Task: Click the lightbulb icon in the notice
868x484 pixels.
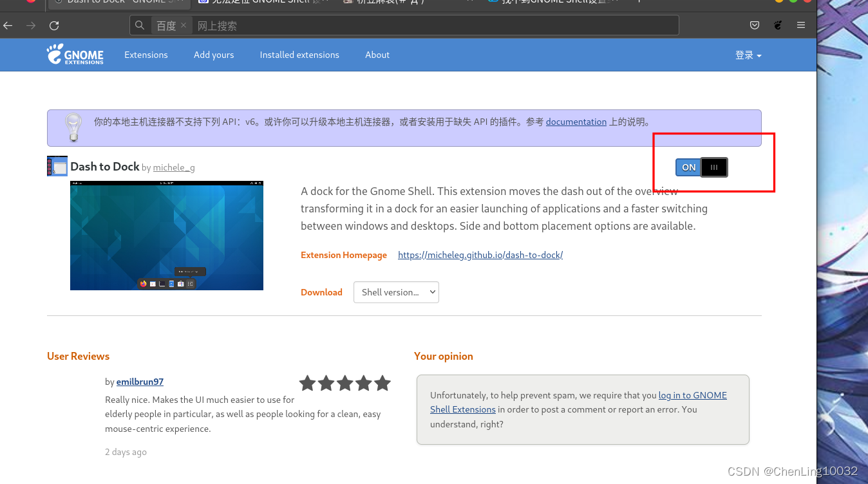Action: click(74, 127)
